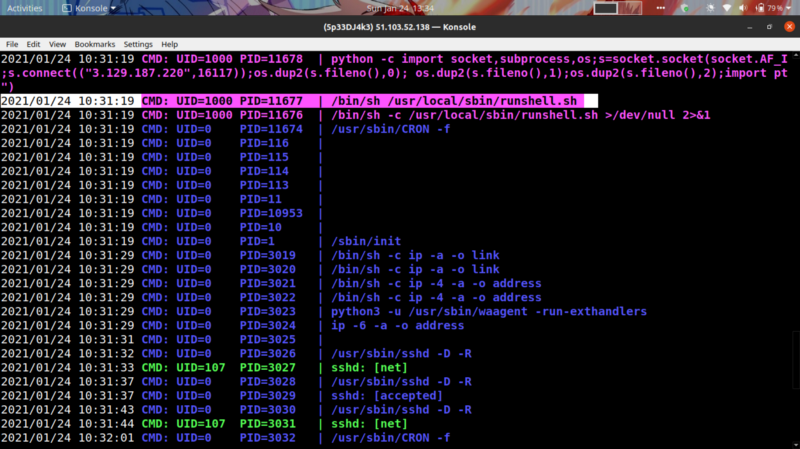800x449 pixels.
Task: Click the Wi-Fi network icon
Action: 727,8
